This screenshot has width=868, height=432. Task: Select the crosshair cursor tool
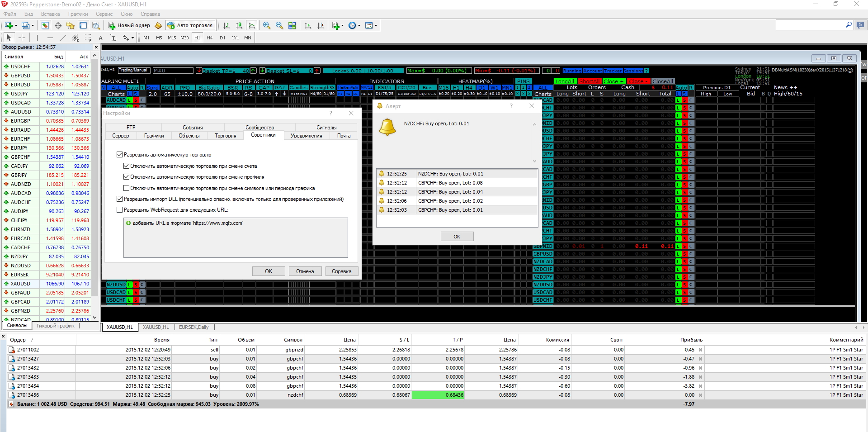point(22,38)
